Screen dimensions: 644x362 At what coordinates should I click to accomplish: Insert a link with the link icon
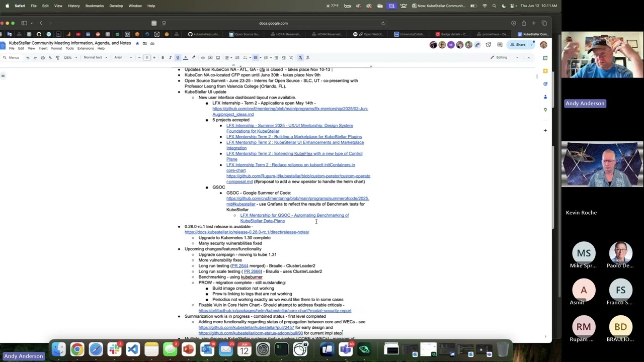203,57
